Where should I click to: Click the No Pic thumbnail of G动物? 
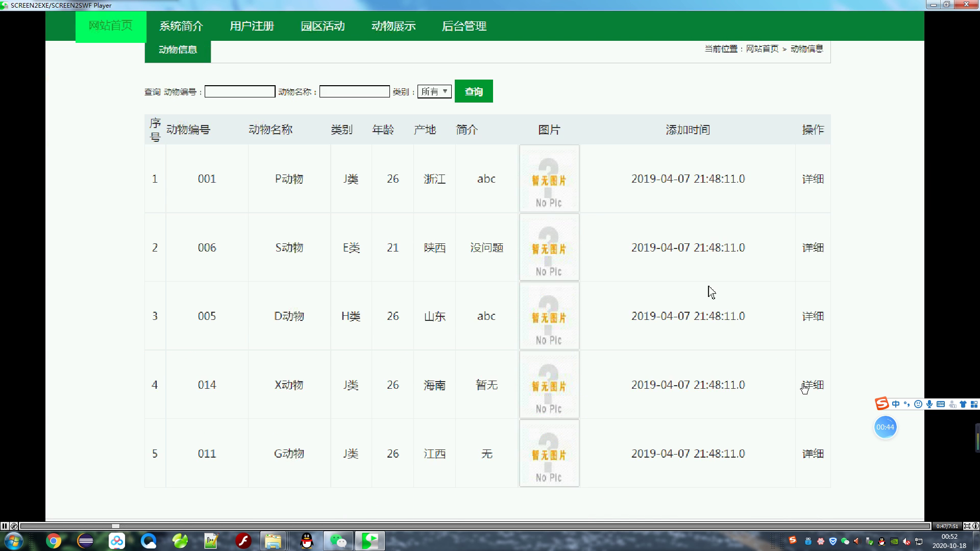549,454
